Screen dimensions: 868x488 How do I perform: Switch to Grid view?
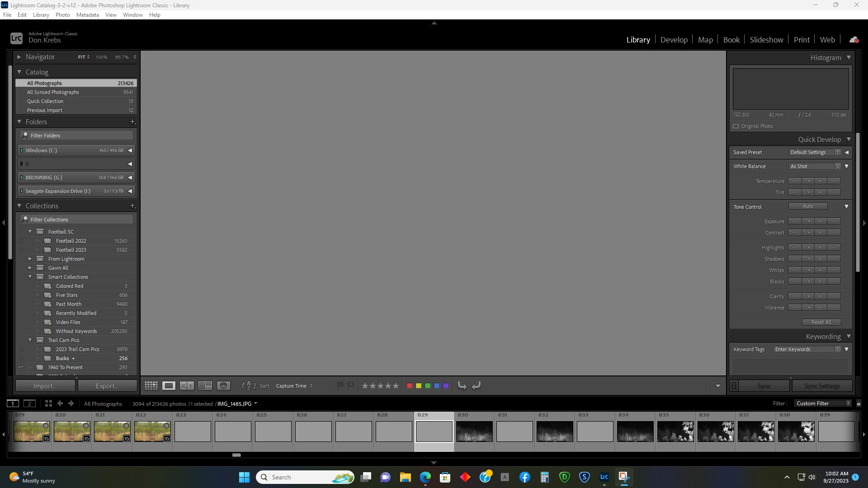click(x=151, y=386)
